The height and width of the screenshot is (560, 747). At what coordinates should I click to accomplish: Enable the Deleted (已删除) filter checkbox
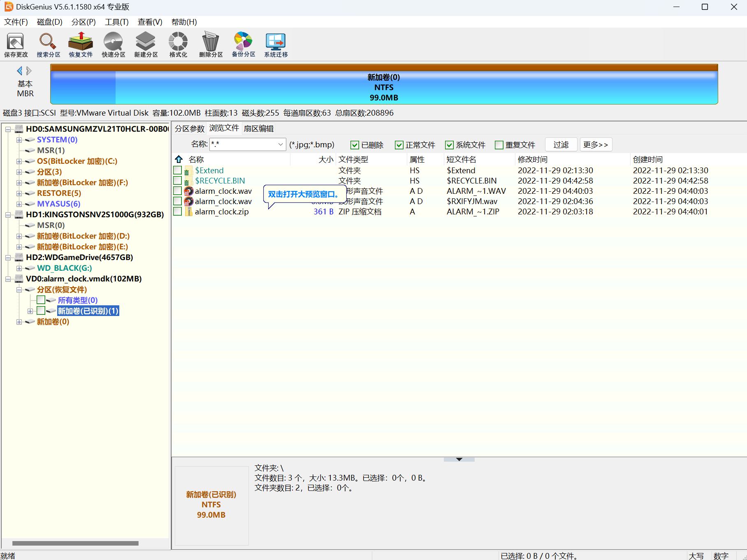[x=355, y=145]
